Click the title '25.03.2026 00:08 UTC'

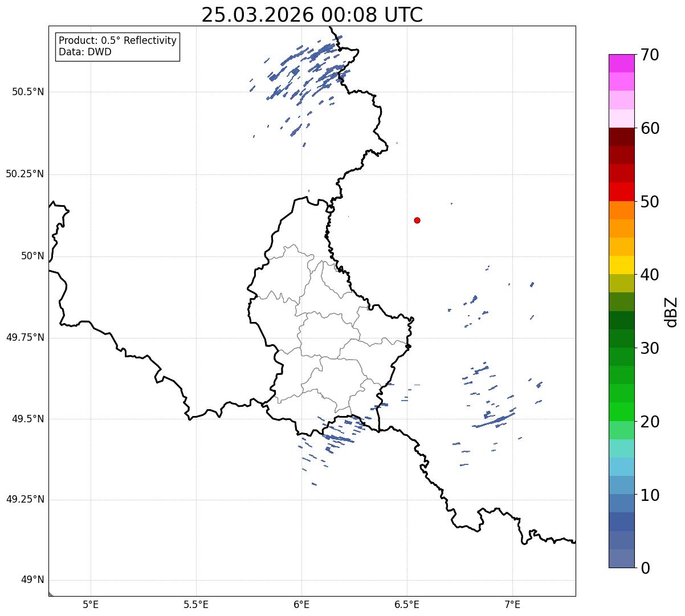312,15
